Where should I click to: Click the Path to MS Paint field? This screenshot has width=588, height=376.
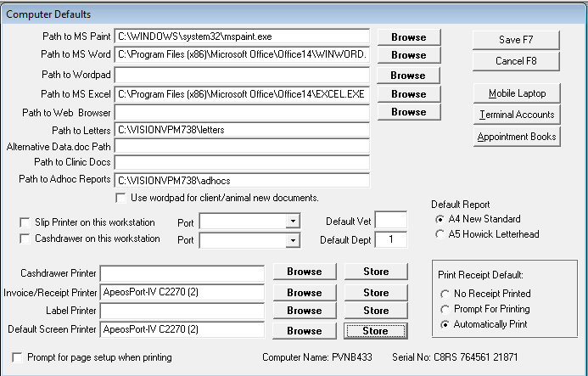(x=243, y=36)
